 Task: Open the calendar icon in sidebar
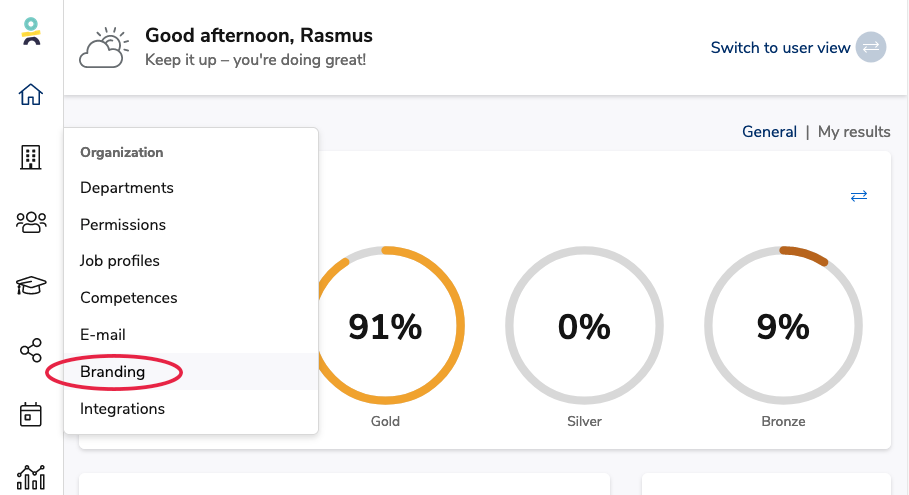click(31, 414)
